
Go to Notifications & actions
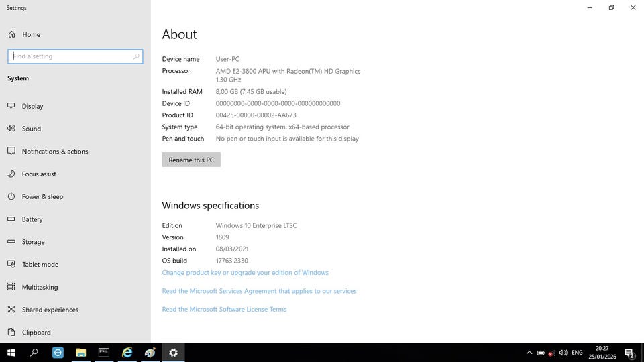coord(48,151)
